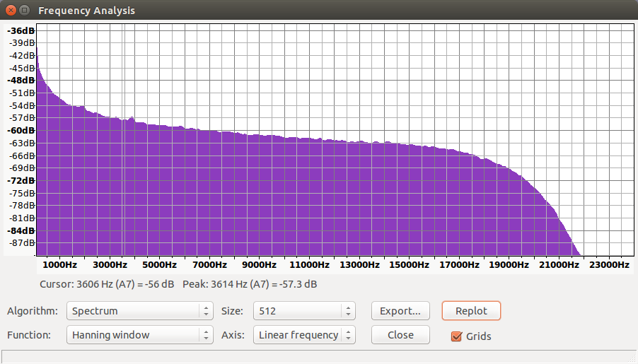Click the 9000Hz frequency axis label

pyautogui.click(x=259, y=265)
